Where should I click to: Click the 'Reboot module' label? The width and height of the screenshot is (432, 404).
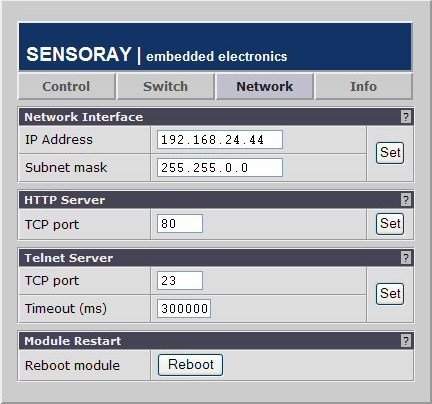pyautogui.click(x=72, y=365)
